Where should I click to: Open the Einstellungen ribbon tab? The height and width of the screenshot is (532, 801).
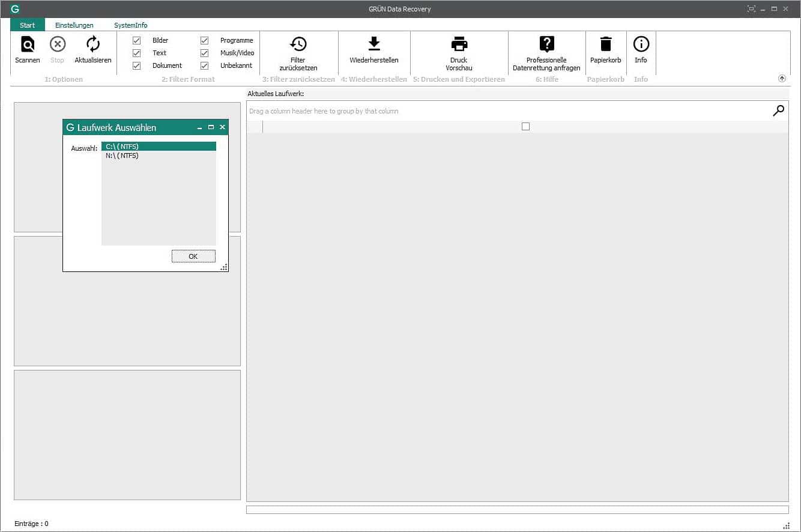tap(74, 25)
